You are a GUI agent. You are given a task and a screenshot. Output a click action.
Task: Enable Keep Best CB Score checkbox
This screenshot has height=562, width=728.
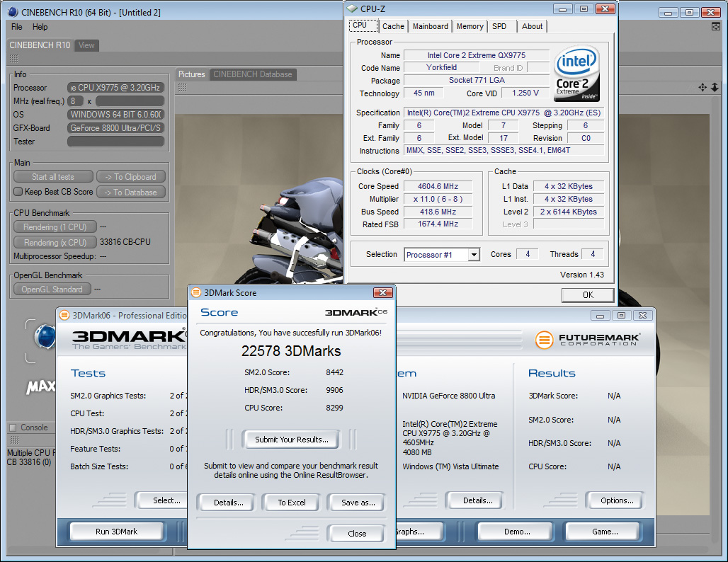click(18, 192)
